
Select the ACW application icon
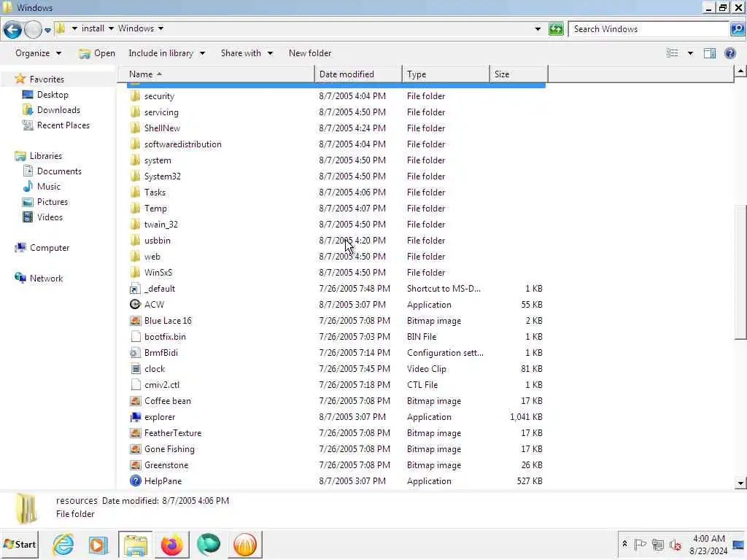tap(135, 305)
